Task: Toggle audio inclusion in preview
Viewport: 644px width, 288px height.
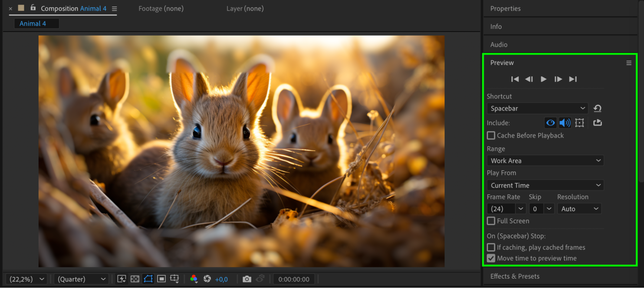Action: [565, 123]
